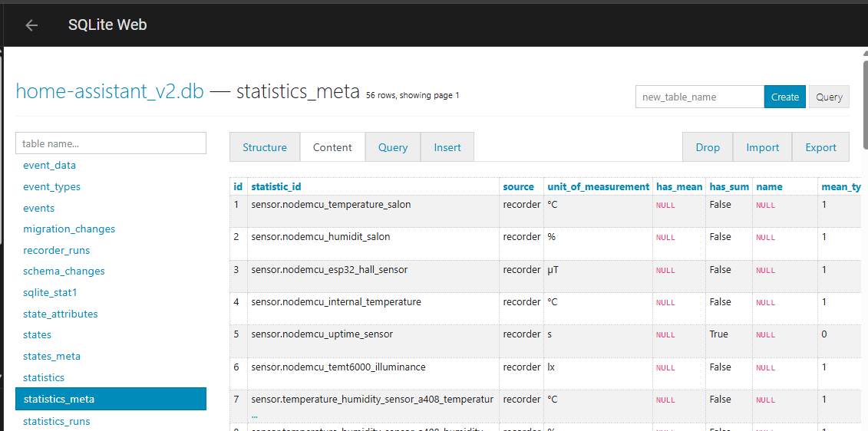Viewport: 868px width, 431px height.
Task: Go to the Insert tab
Action: [447, 147]
